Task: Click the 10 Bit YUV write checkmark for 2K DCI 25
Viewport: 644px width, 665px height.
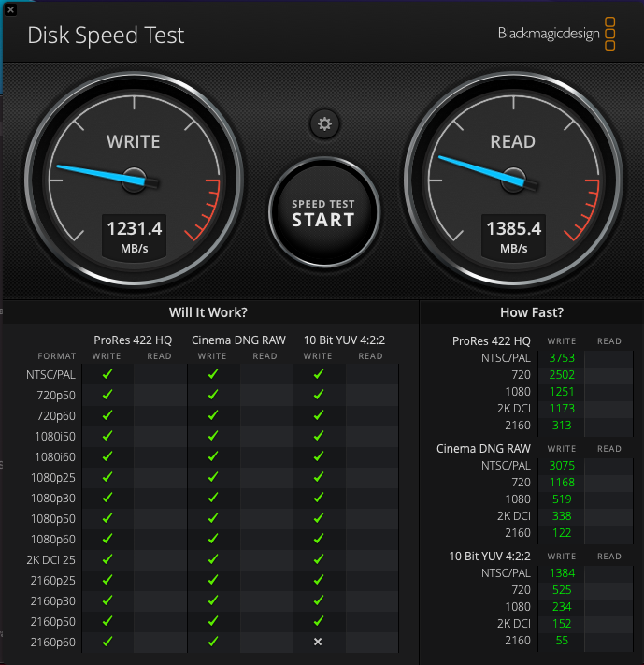Action: pyautogui.click(x=319, y=559)
